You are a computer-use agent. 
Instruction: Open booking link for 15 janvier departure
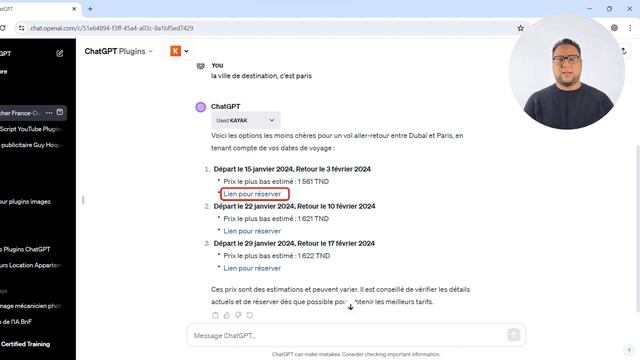252,194
